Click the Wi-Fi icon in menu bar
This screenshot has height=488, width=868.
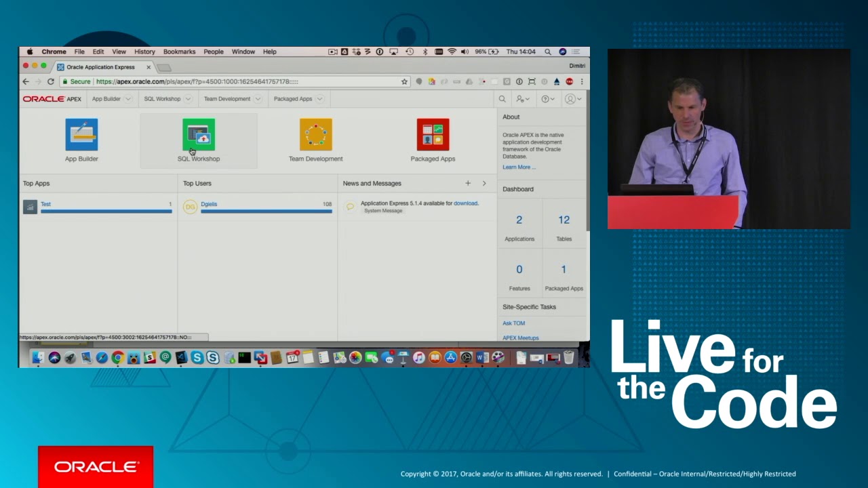451,52
